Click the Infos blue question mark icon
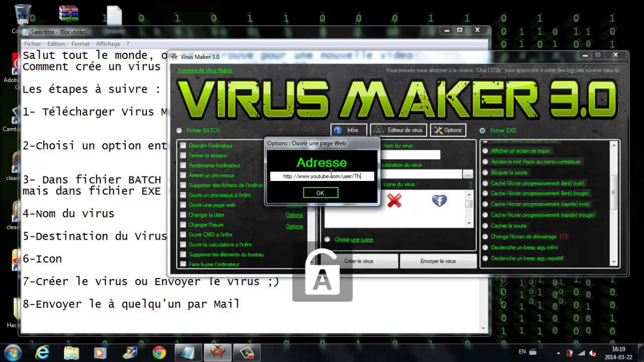 coord(338,130)
